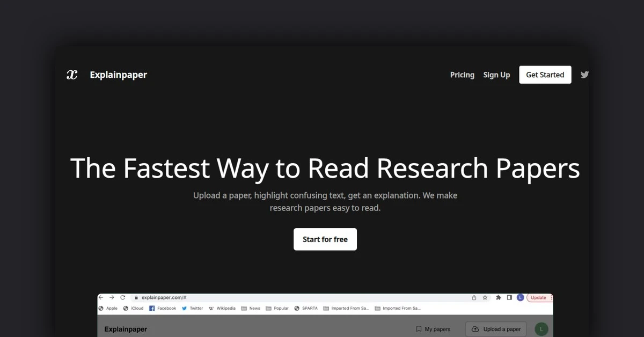Open the Facebook bookmark shortcut

click(x=163, y=308)
